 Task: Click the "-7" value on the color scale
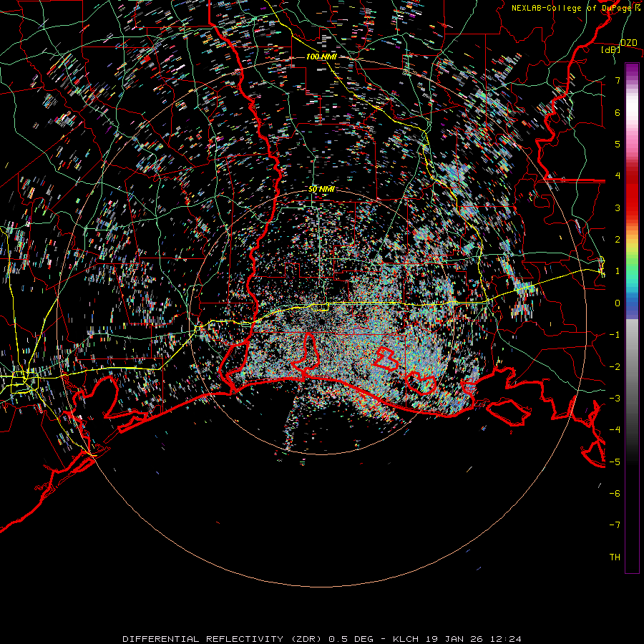pos(615,525)
